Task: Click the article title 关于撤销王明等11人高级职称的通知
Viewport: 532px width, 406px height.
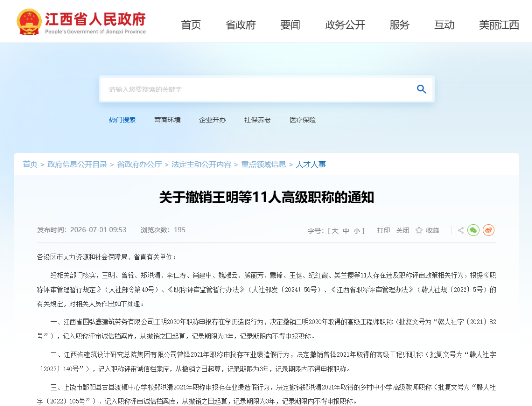Action: (266, 197)
